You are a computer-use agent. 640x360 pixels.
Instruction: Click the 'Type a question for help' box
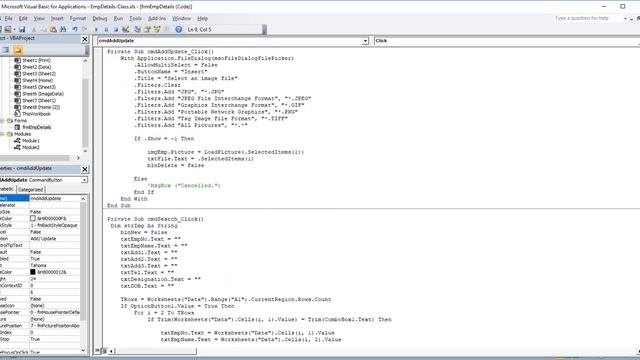point(588,18)
